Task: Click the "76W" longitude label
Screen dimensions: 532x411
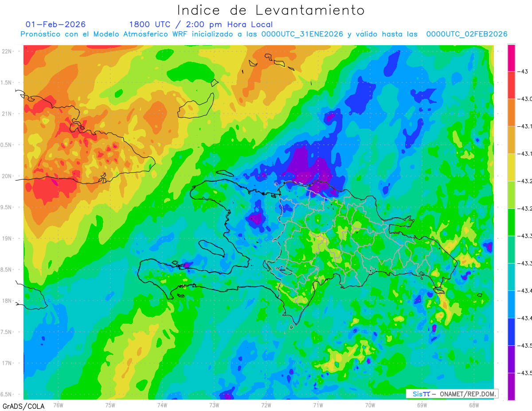Action: (x=58, y=405)
